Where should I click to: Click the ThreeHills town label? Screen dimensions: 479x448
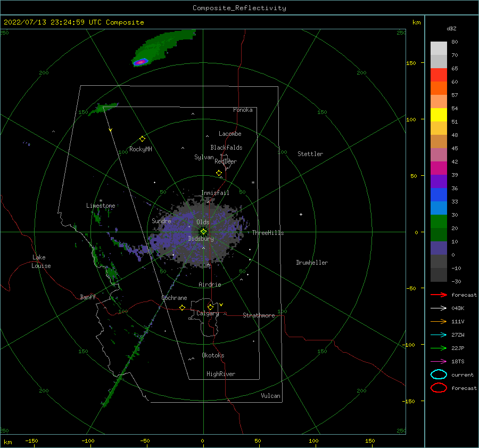268,233
